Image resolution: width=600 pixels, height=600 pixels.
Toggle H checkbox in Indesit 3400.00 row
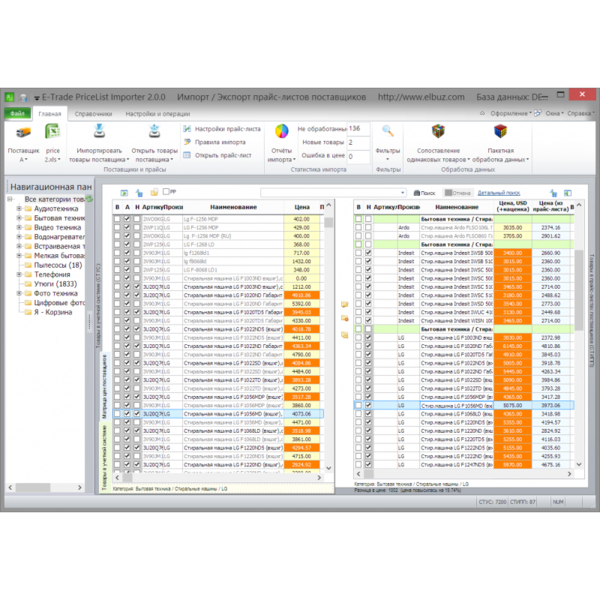tap(368, 253)
